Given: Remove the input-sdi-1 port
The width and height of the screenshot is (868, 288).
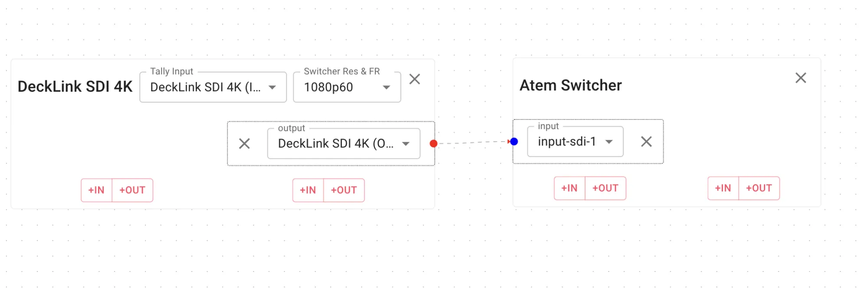Looking at the screenshot, I should [x=646, y=141].
